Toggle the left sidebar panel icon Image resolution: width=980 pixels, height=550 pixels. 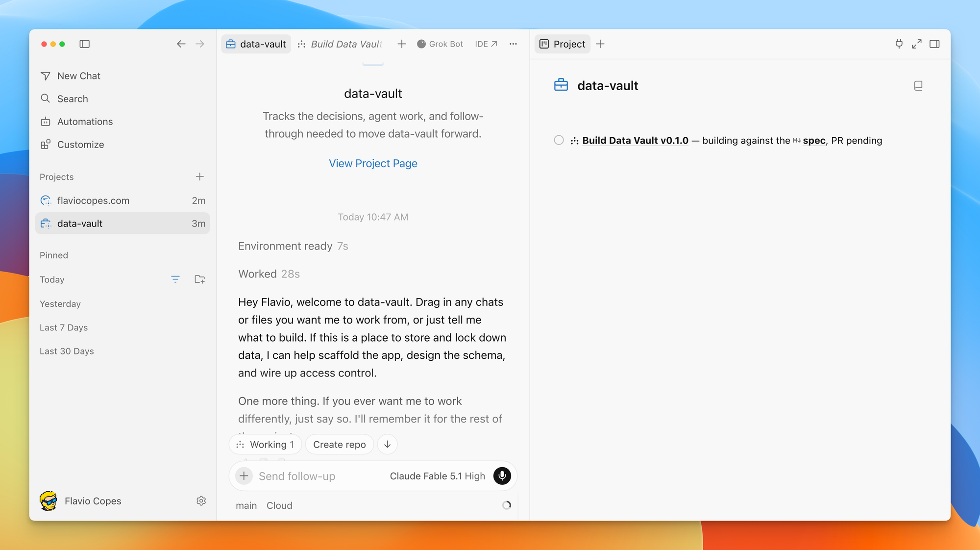pyautogui.click(x=85, y=44)
